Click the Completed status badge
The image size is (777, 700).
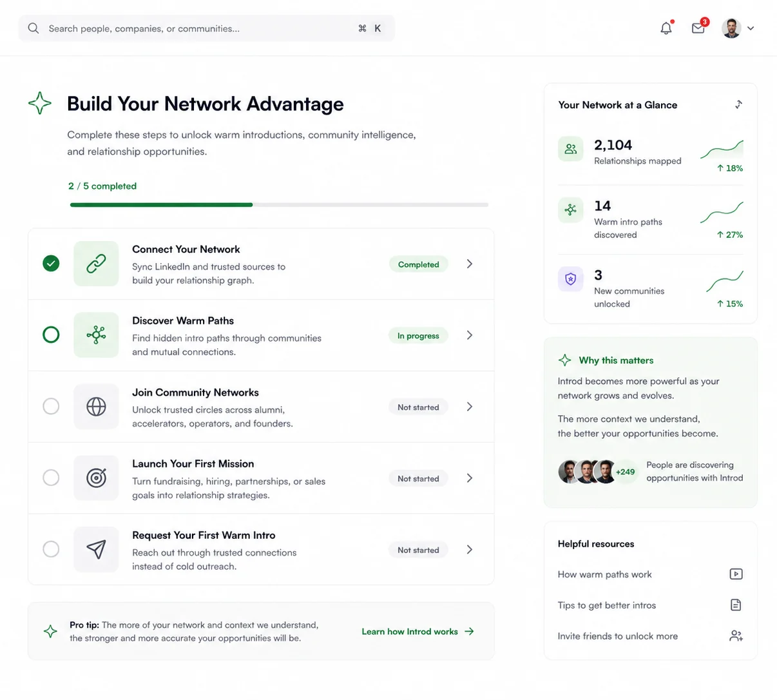coord(419,264)
